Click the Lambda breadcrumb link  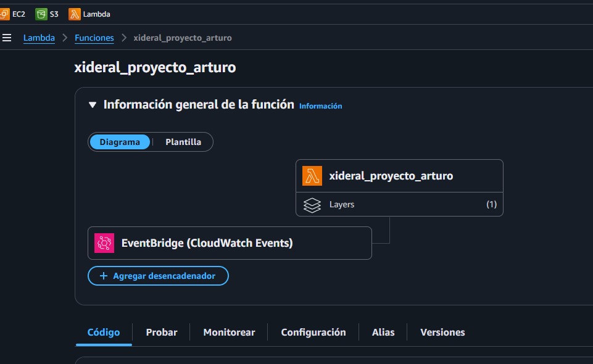coord(39,38)
